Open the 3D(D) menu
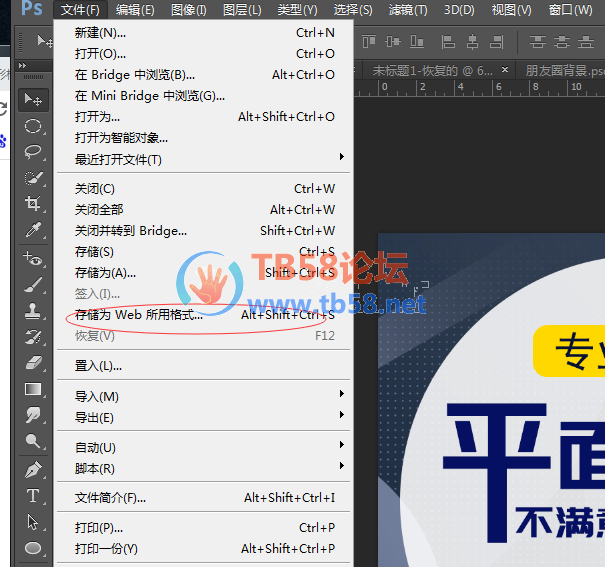The height and width of the screenshot is (567, 605). 459,9
